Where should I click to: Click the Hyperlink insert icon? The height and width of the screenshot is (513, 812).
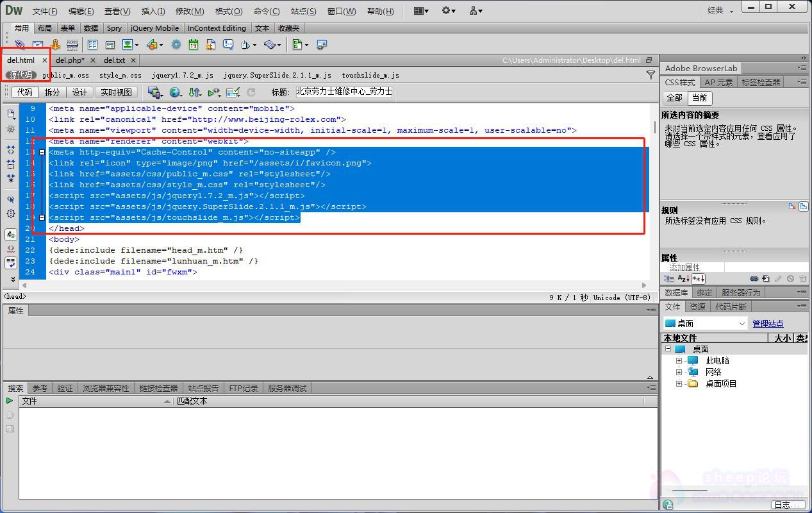[20, 44]
